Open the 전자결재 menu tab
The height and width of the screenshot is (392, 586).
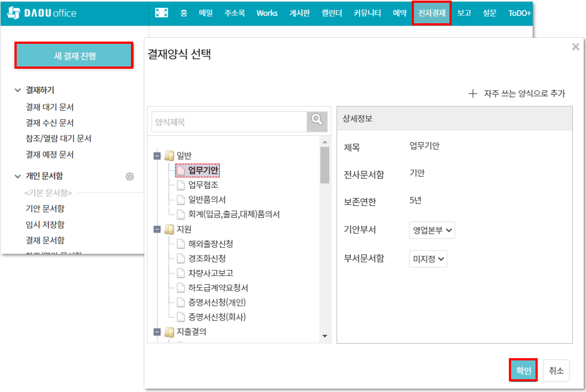pos(432,13)
